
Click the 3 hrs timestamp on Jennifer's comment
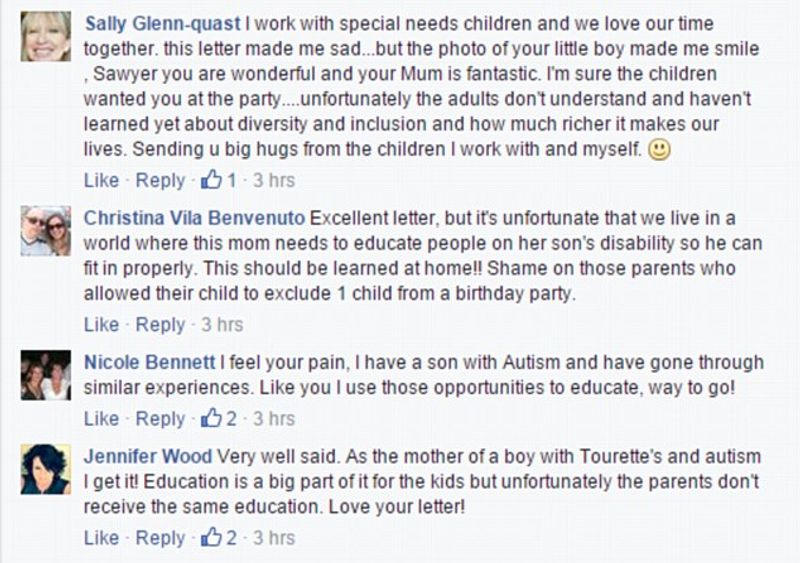pyautogui.click(x=274, y=539)
